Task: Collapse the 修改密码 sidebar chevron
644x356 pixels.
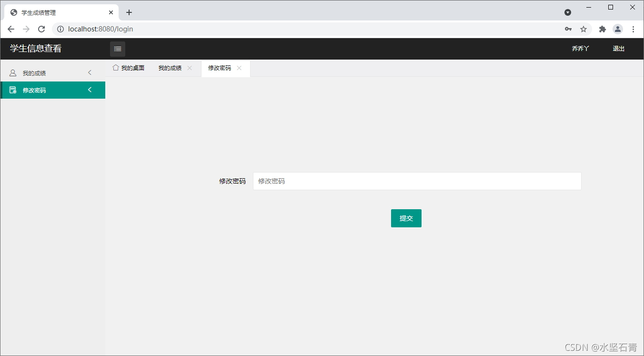Action: 90,90
